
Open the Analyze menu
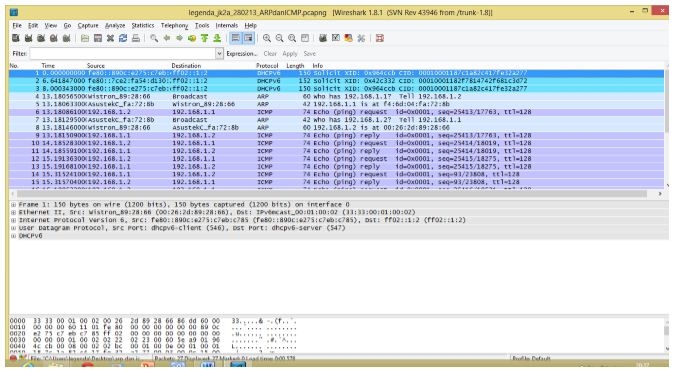point(115,26)
